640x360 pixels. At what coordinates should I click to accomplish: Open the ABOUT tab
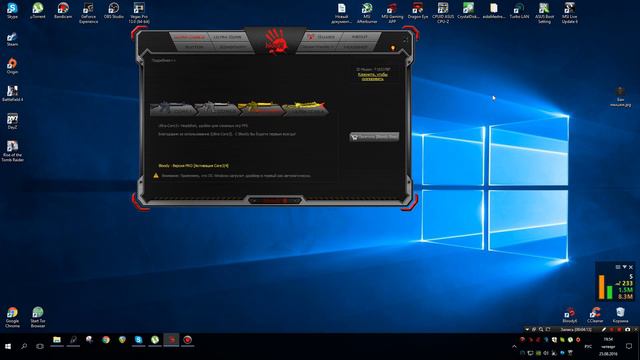359,37
